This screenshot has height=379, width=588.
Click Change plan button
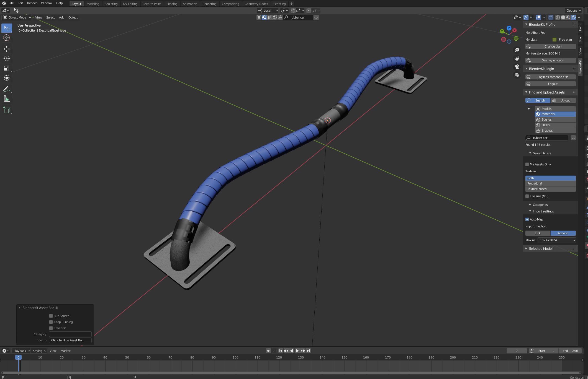[x=550, y=46]
